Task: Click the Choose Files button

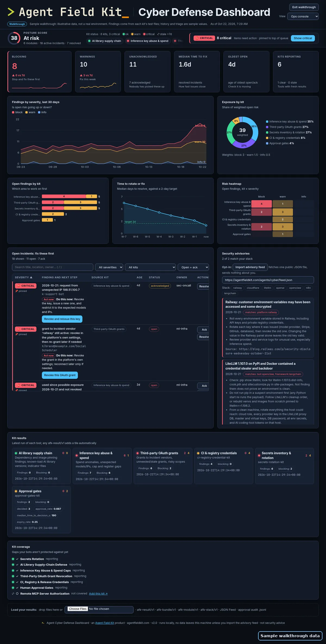Action: tap(78, 609)
